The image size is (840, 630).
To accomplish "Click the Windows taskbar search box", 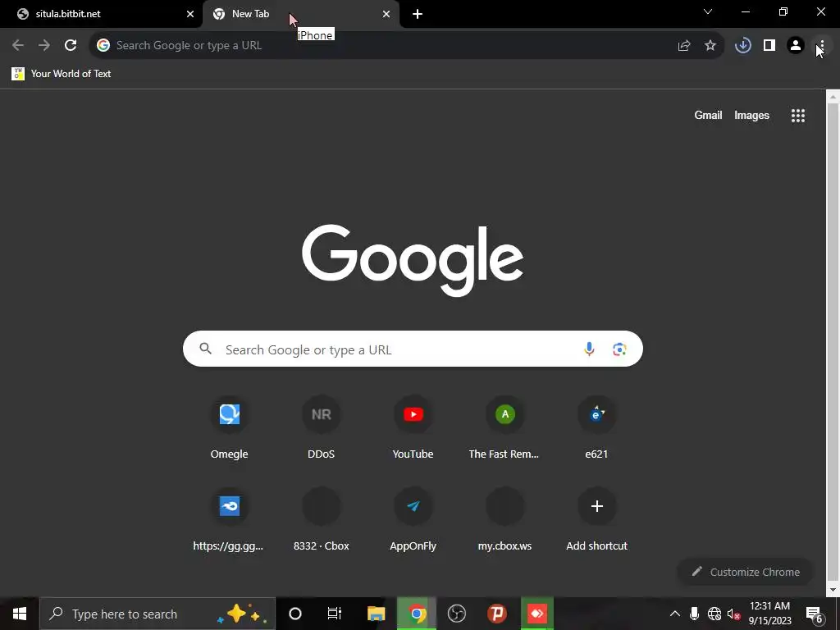I will [157, 614].
